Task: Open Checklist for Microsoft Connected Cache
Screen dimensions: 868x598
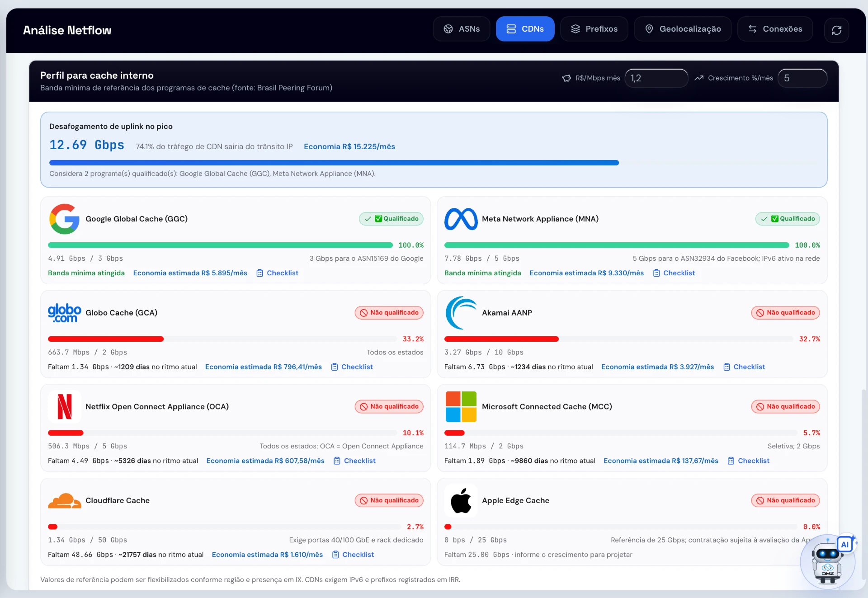Action: click(749, 461)
